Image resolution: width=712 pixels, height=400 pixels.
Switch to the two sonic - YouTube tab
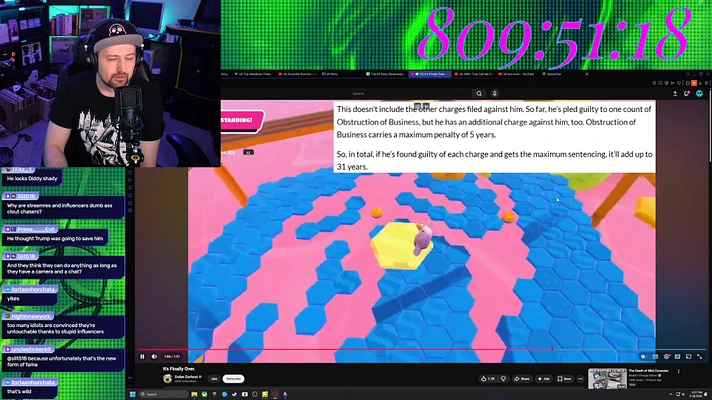[518, 74]
